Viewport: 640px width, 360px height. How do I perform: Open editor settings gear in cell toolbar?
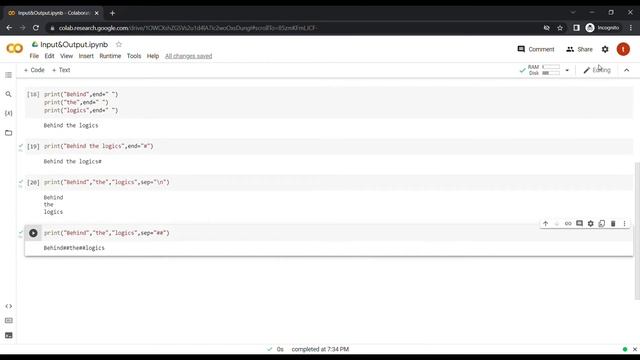click(x=591, y=224)
